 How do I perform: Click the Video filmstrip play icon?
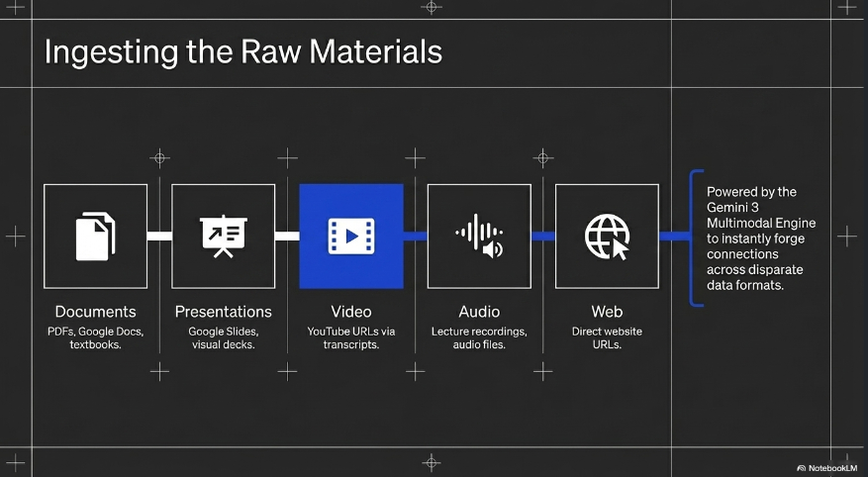pos(351,236)
